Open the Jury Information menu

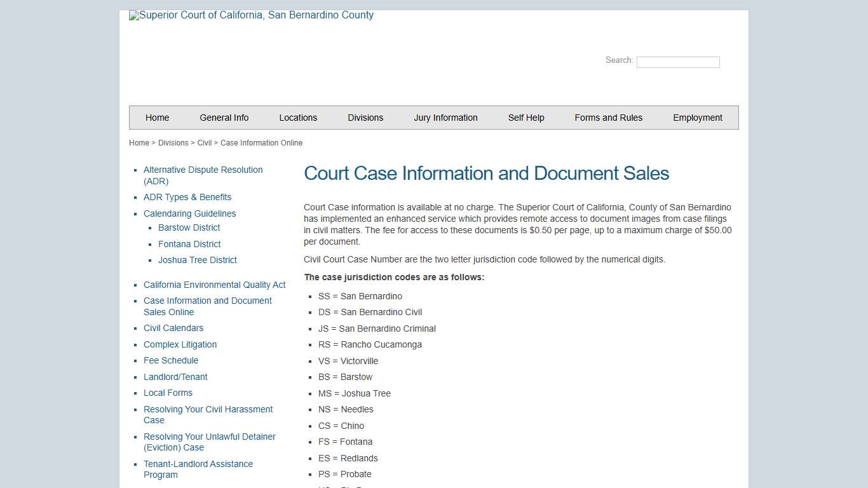point(445,118)
